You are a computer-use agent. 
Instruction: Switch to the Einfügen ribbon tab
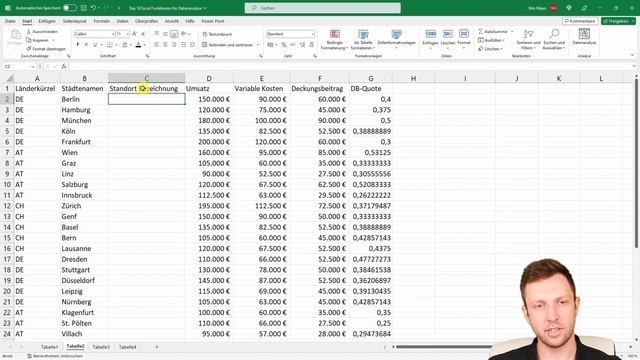coord(47,21)
